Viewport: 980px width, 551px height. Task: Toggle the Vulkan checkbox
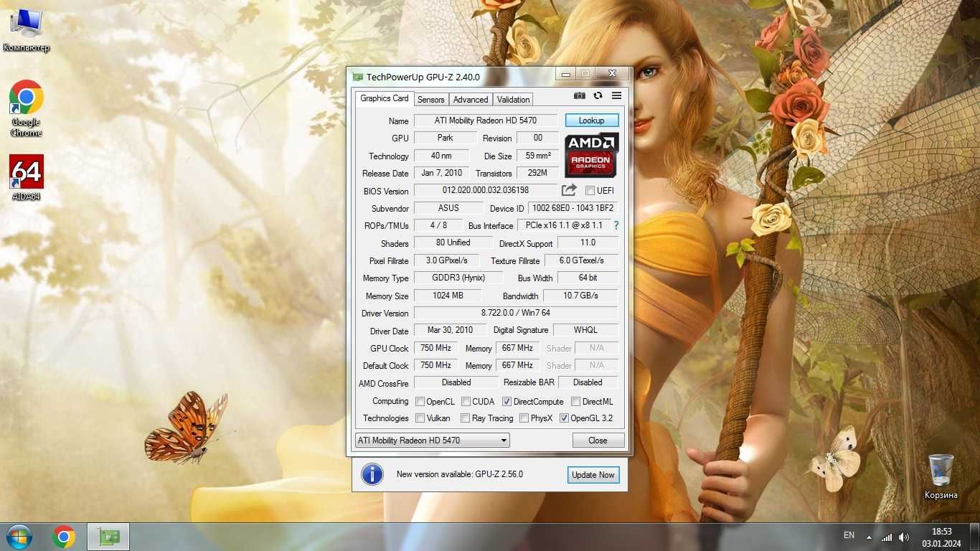point(420,418)
